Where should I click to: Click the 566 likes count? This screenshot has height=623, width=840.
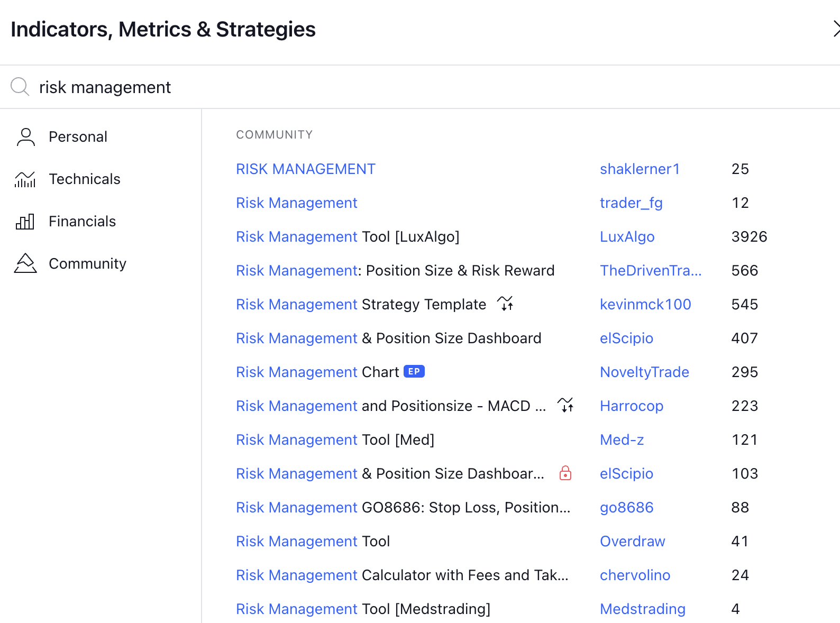click(x=745, y=270)
